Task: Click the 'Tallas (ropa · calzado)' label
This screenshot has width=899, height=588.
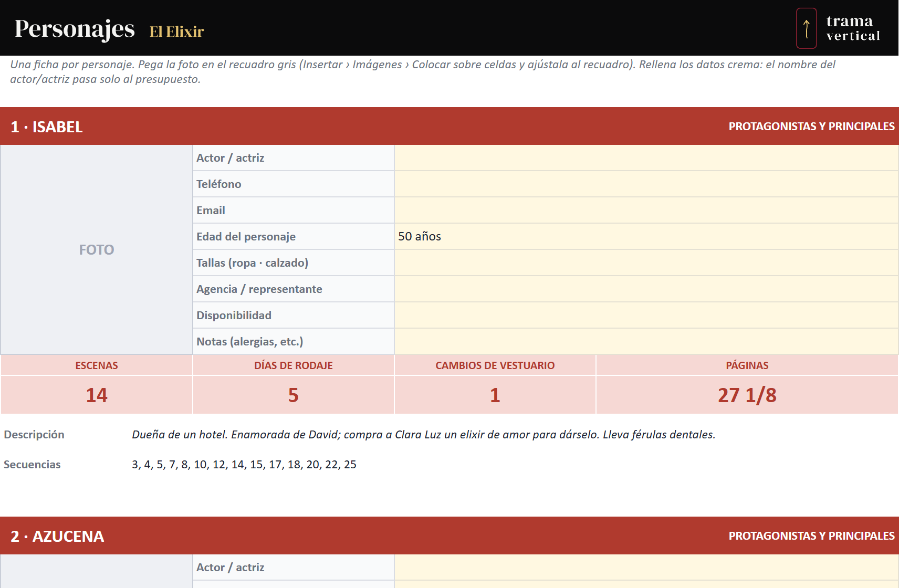Action: tap(252, 263)
